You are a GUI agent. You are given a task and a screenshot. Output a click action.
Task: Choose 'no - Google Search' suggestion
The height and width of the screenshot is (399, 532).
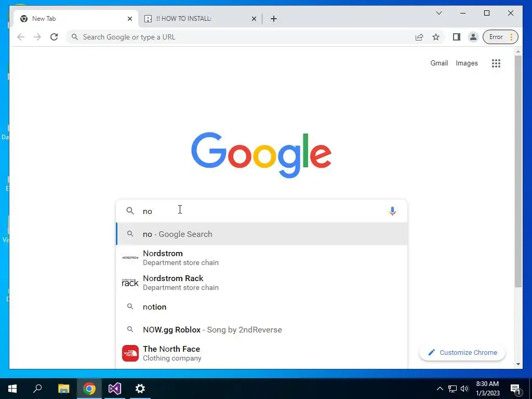pos(261,234)
